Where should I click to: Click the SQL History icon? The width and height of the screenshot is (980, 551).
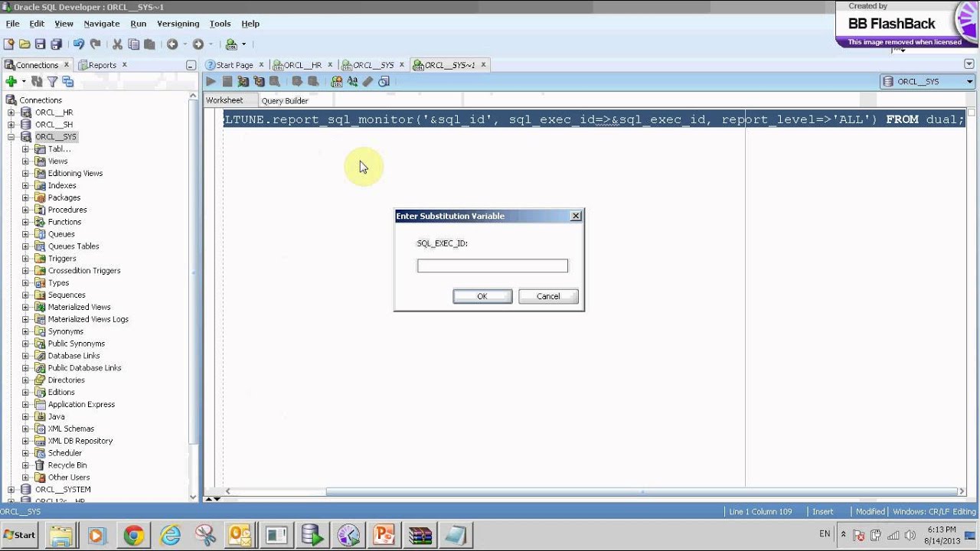pyautogui.click(x=384, y=81)
